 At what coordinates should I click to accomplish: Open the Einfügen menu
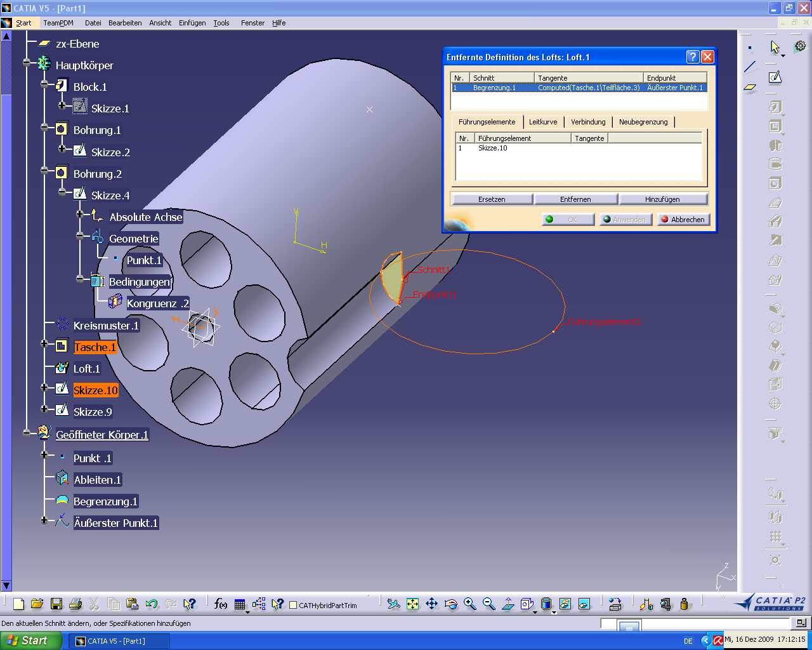192,23
